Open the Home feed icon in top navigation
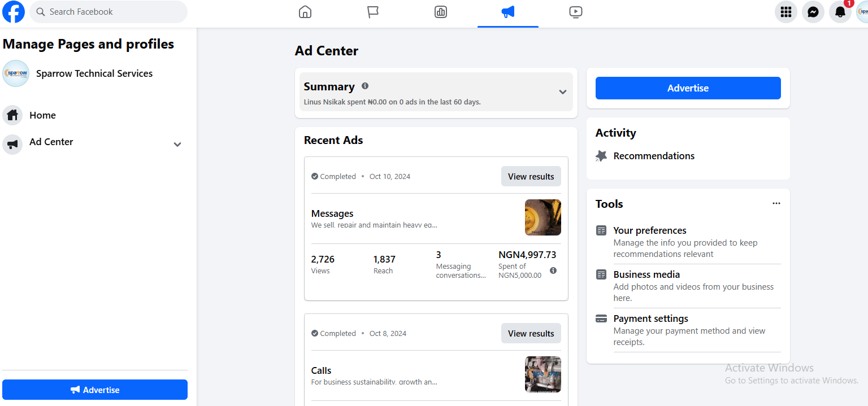This screenshot has width=868, height=406. pos(305,12)
